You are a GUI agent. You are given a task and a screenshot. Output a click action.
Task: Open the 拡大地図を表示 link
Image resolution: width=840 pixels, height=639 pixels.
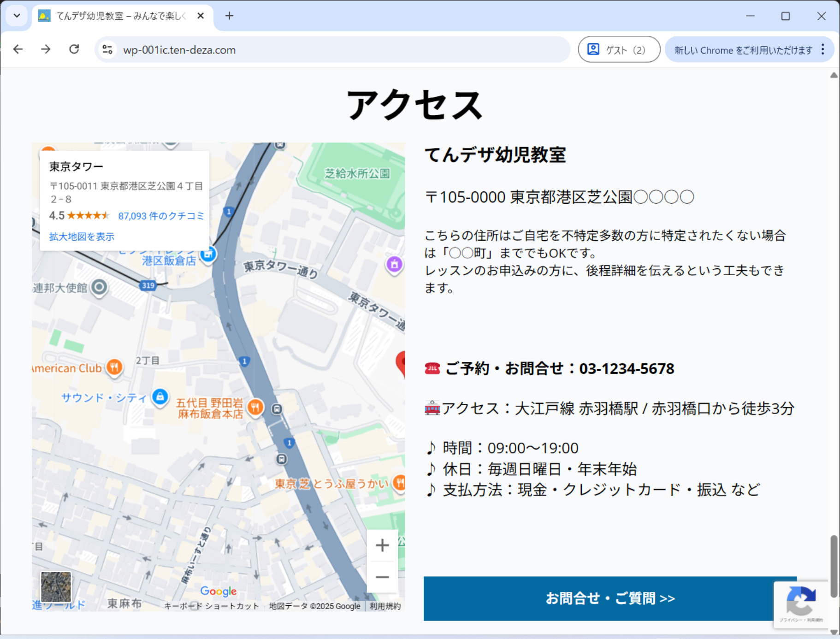82,237
